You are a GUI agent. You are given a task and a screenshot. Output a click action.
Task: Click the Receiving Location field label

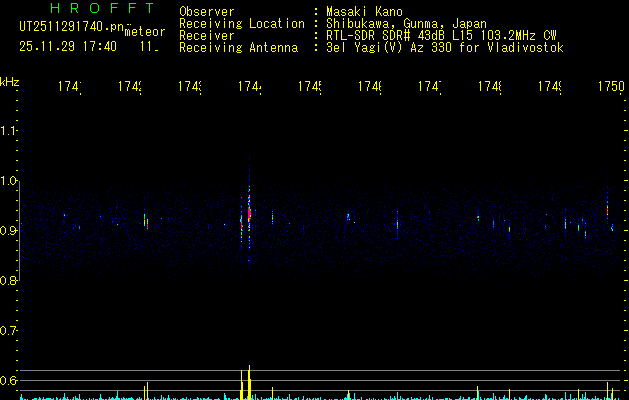point(241,23)
